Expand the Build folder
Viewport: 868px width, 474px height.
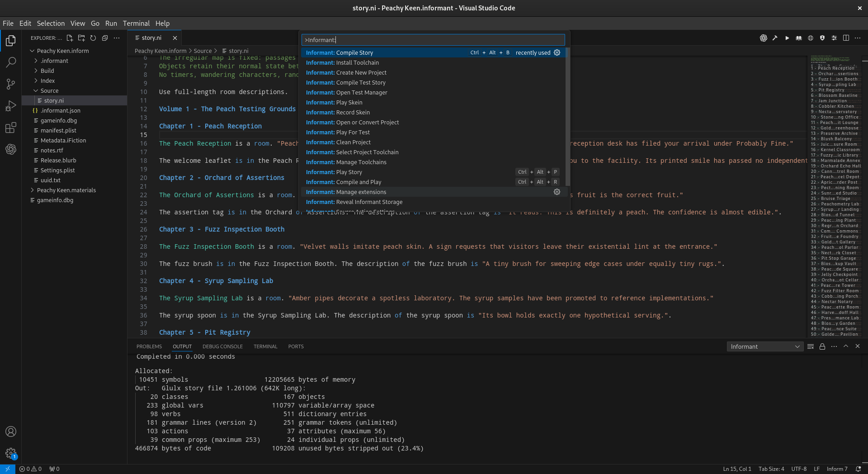(75, 71)
